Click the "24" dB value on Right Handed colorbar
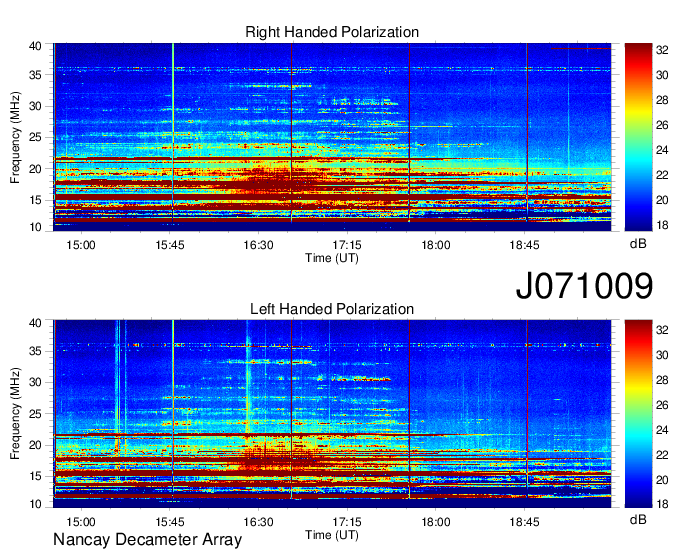This screenshot has height=552, width=680. tap(662, 150)
